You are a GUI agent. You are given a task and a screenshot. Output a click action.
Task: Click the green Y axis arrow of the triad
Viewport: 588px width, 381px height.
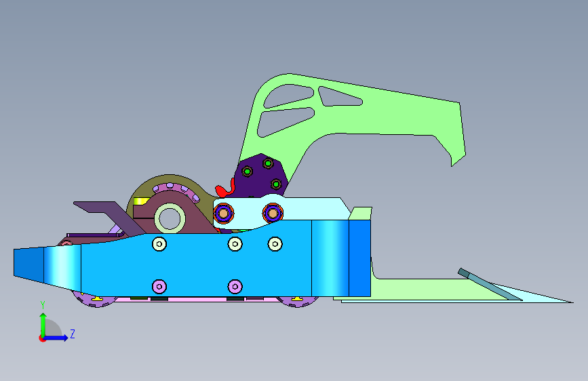click(x=43, y=324)
